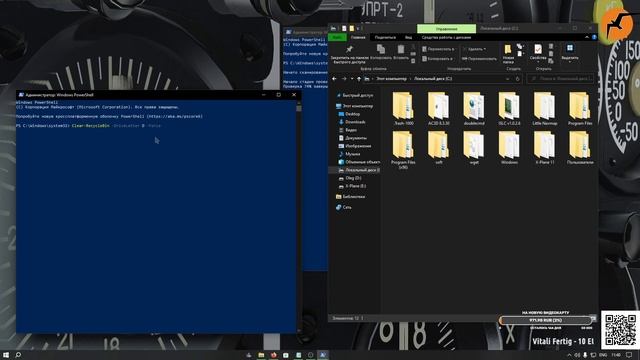The image size is (640, 360).
Task: Select Oleg (D:) drive in the navigation pane
Action: pyautogui.click(x=350, y=178)
